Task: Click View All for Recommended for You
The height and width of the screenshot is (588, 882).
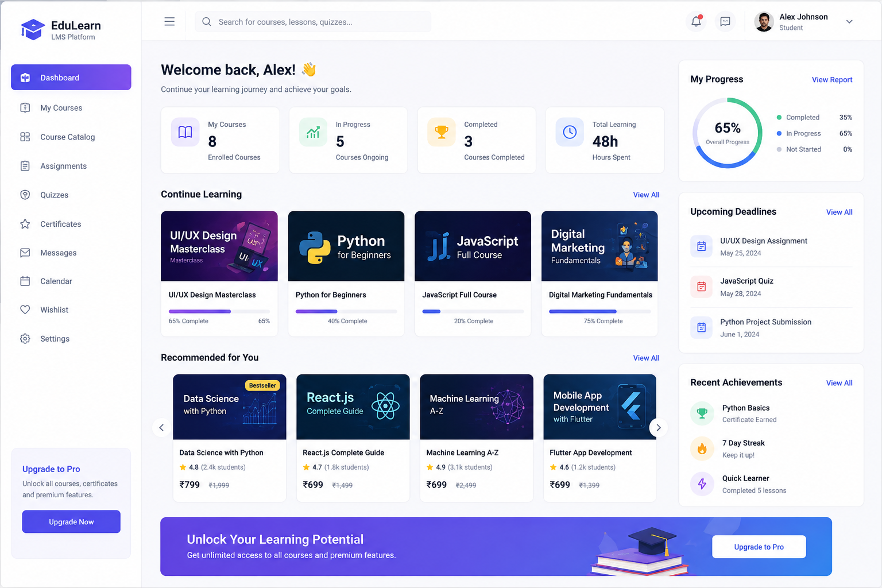Action: pyautogui.click(x=646, y=358)
